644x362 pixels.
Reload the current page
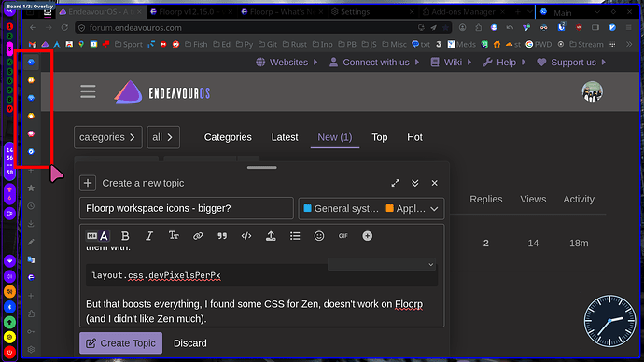point(64,27)
